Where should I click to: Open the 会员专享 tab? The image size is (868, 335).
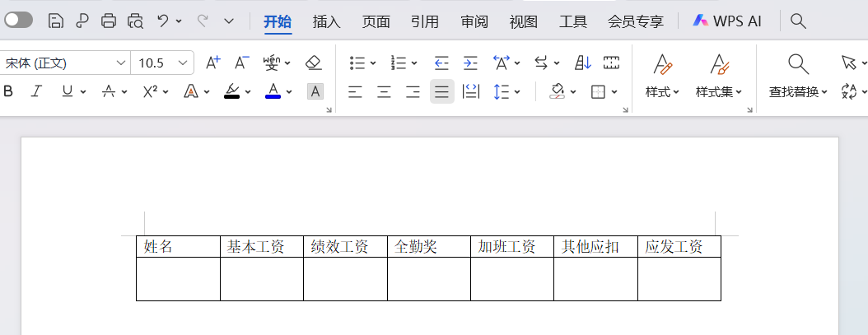point(636,21)
